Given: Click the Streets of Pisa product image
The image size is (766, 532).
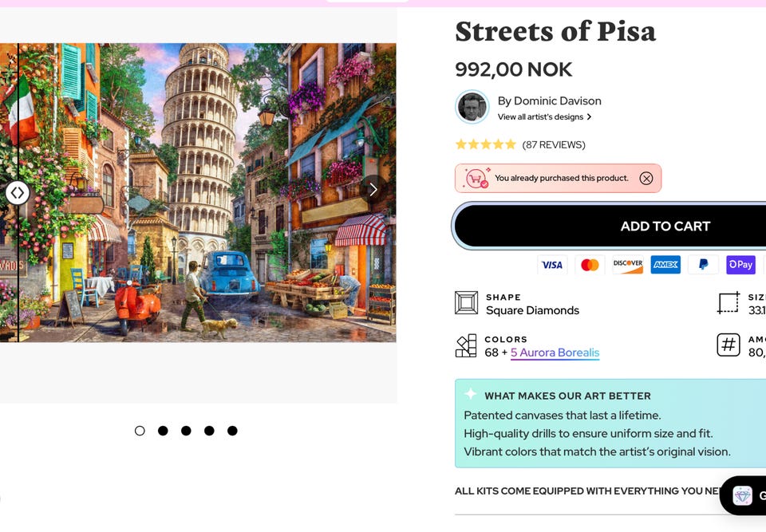Looking at the screenshot, I should (198, 192).
